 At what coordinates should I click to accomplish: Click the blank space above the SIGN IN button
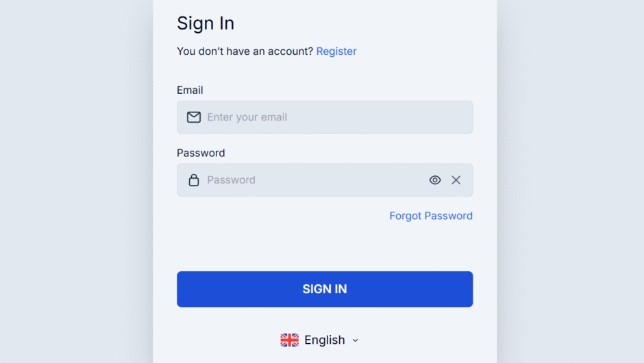[325, 248]
